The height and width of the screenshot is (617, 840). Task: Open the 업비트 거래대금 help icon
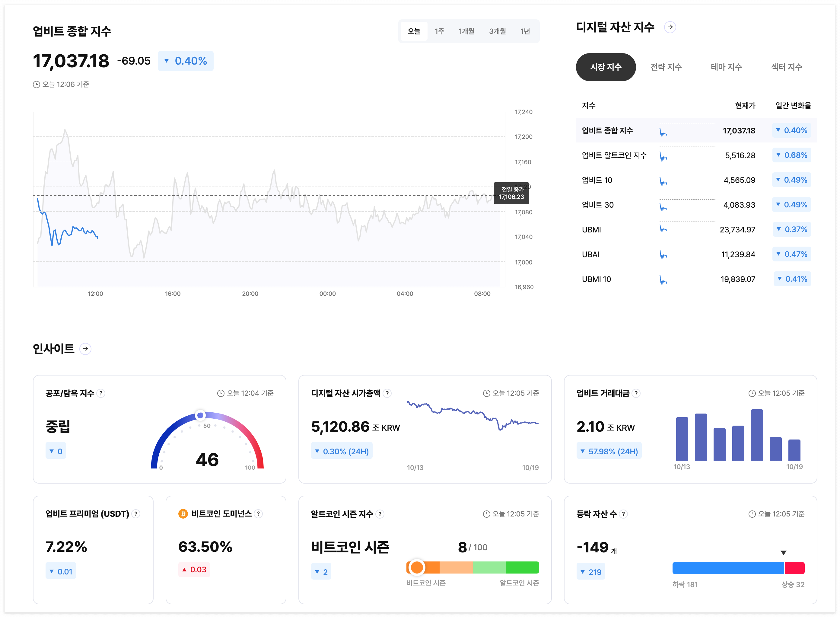pos(637,393)
